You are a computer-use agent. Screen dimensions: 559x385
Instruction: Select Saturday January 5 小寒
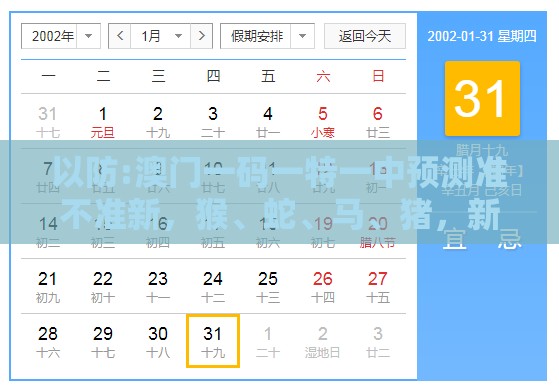(323, 122)
